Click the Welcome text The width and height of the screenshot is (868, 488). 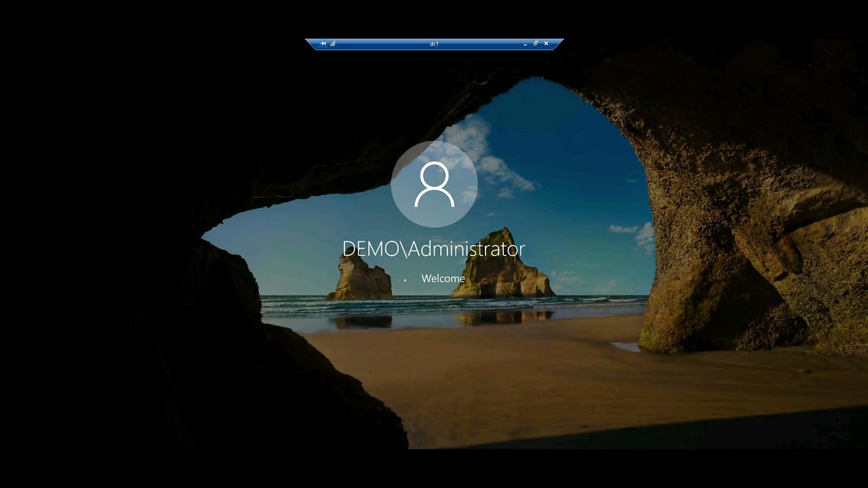(x=443, y=279)
